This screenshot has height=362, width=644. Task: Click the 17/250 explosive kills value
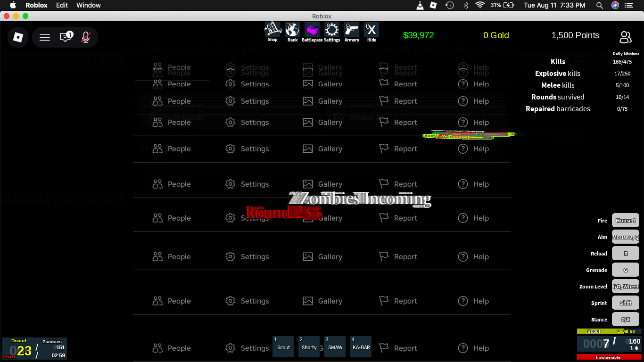pos(622,74)
